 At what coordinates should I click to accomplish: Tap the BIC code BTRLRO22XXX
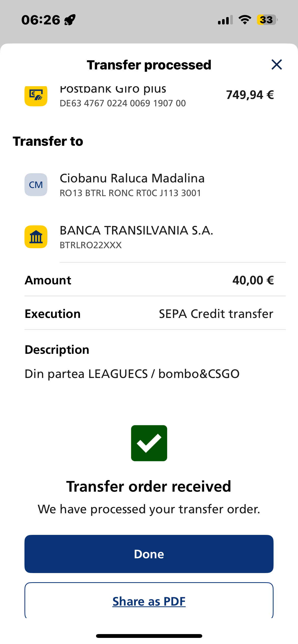91,245
